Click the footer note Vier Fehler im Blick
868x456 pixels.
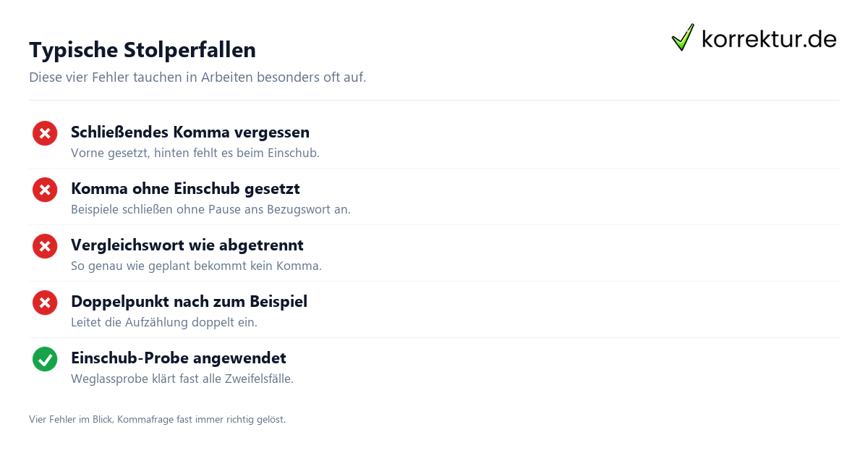pos(158,420)
